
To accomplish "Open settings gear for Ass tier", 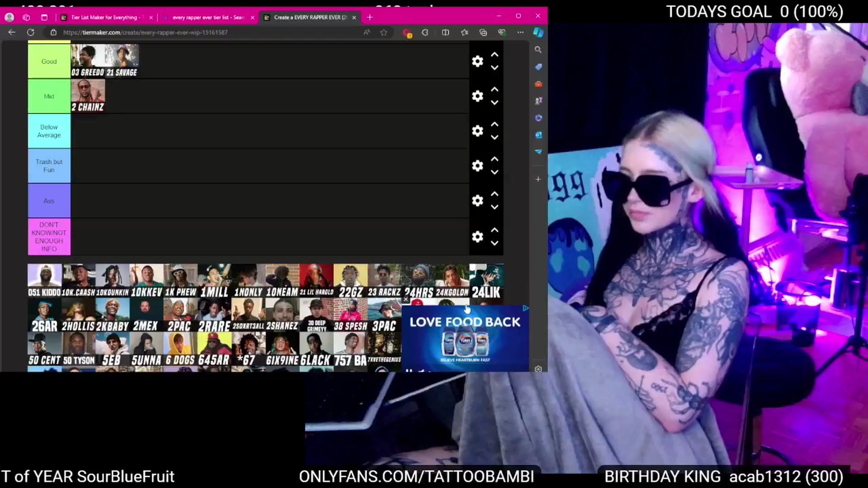I will [477, 201].
